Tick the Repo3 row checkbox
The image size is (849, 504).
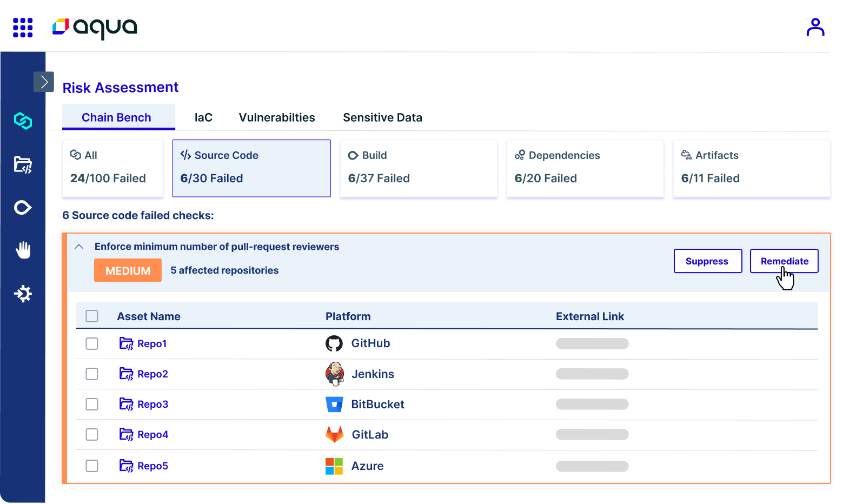coord(92,404)
